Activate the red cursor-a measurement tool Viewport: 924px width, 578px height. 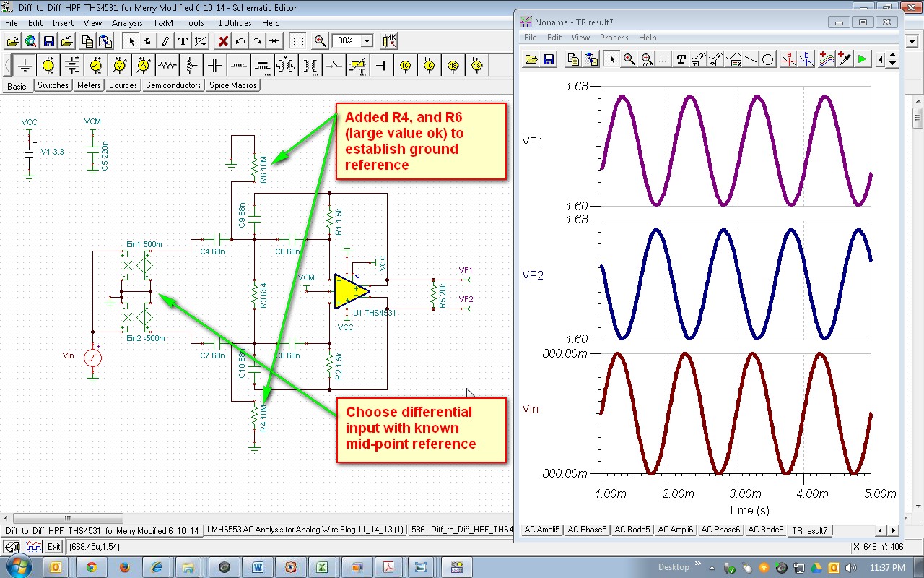tap(789, 59)
